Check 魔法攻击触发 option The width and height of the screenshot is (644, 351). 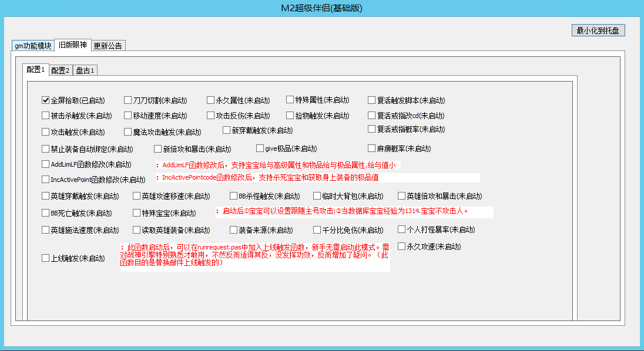(x=128, y=132)
